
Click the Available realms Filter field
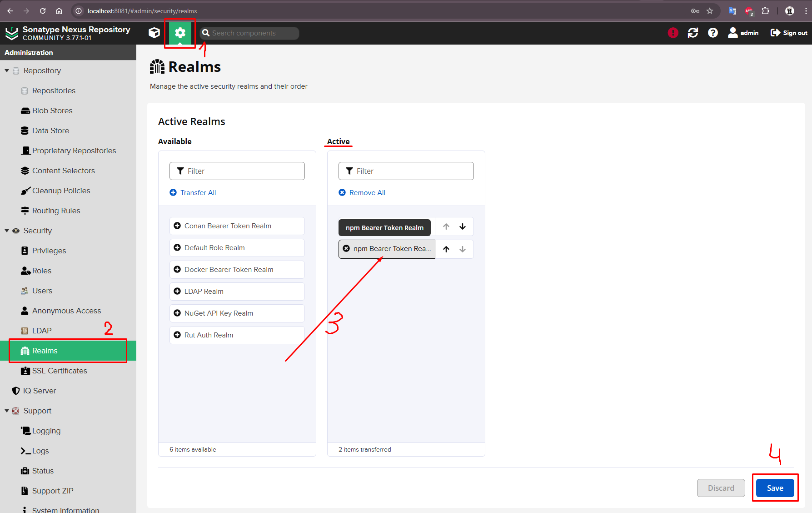tap(237, 171)
